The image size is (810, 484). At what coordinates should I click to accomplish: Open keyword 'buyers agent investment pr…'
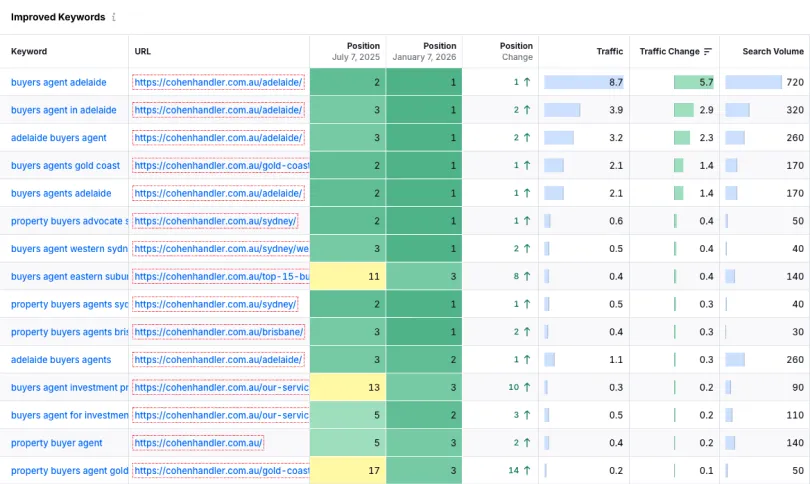69,387
